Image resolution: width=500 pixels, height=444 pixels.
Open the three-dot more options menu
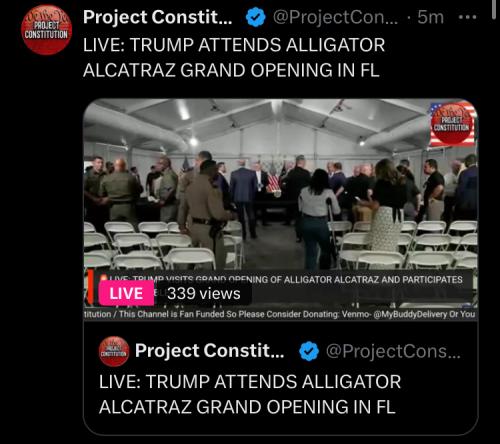click(x=467, y=17)
